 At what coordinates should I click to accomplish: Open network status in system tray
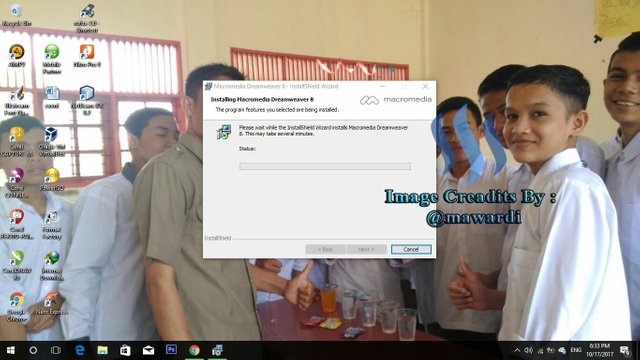click(x=540, y=350)
